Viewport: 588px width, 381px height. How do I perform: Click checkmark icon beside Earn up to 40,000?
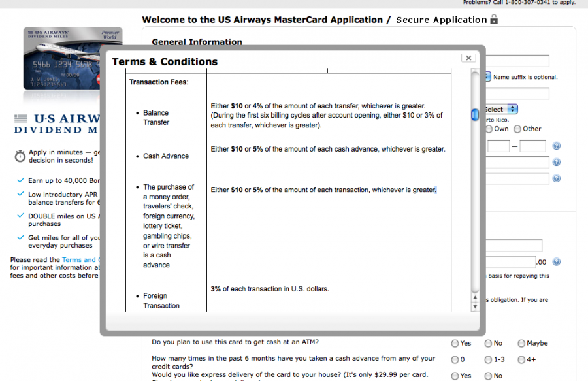(21, 180)
